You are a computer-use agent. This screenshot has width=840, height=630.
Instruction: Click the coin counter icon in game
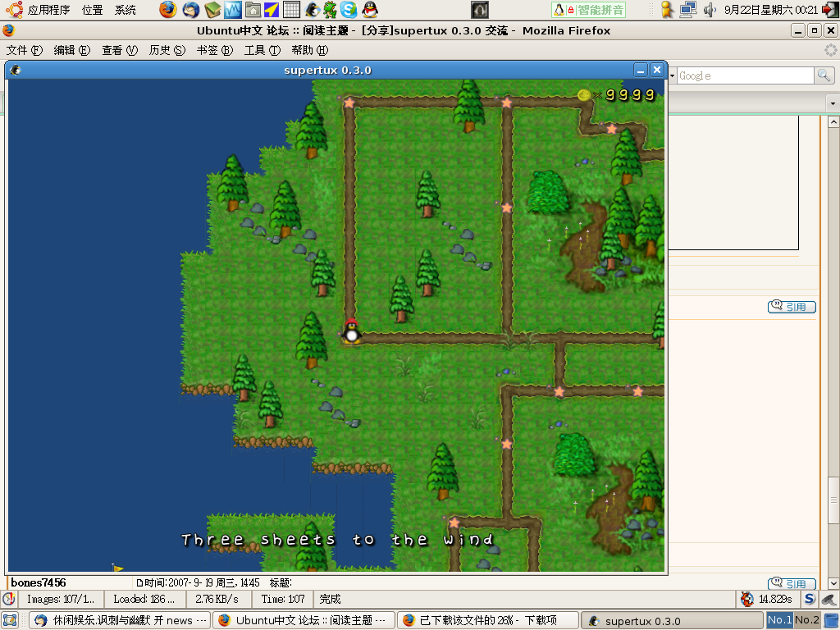tap(584, 95)
